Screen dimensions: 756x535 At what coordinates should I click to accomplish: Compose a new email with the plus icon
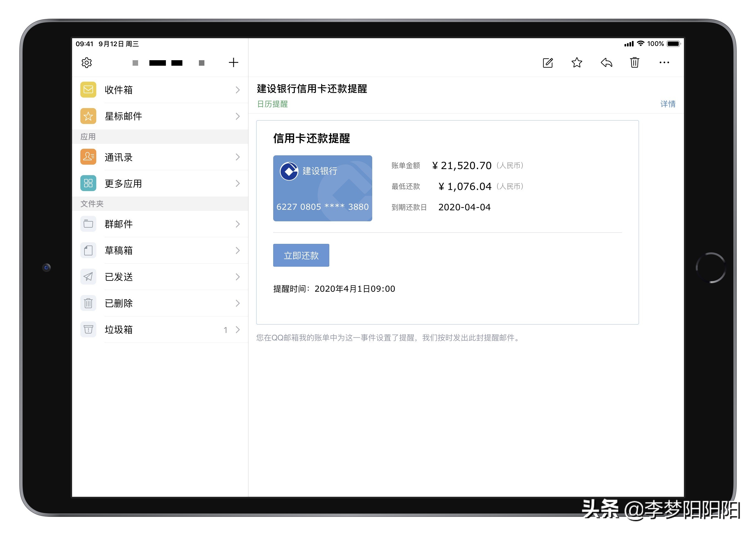coord(233,62)
